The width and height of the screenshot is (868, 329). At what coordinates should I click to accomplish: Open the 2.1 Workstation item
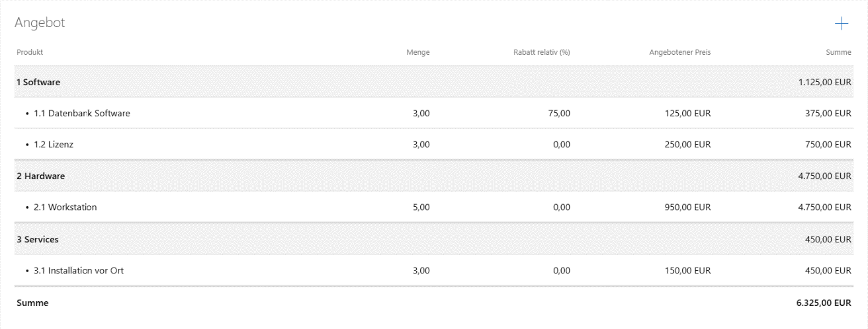click(65, 207)
